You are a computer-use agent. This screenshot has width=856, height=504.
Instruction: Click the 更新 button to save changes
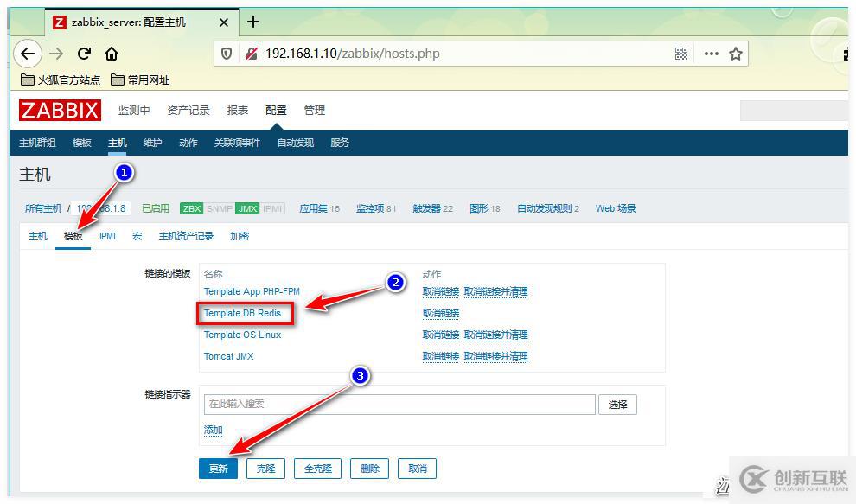click(218, 468)
